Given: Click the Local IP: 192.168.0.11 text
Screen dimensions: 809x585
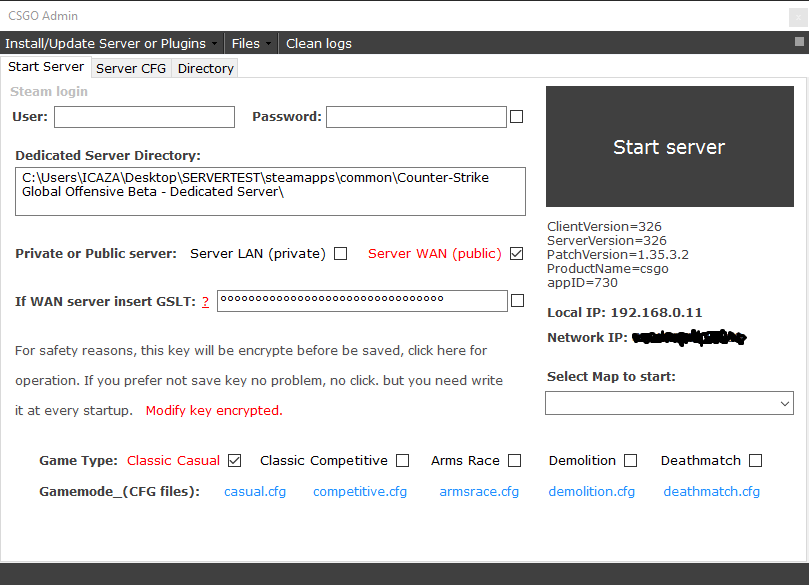Looking at the screenshot, I should (624, 313).
